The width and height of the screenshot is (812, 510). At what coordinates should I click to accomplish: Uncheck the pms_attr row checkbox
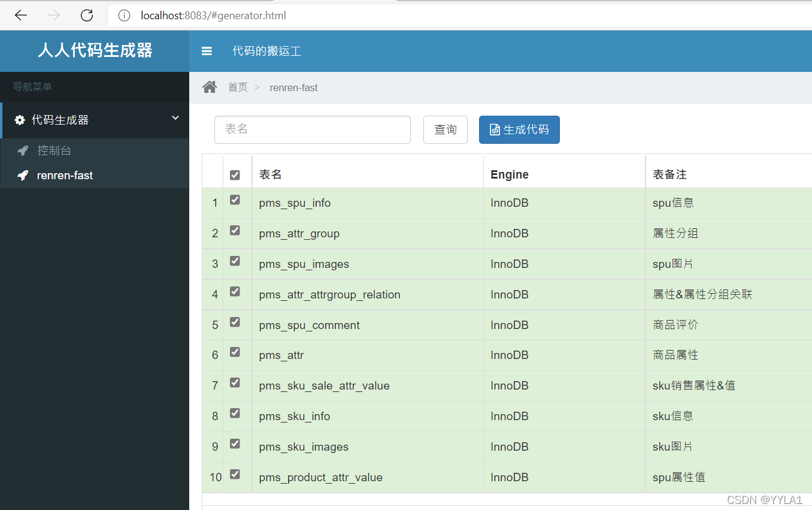235,352
